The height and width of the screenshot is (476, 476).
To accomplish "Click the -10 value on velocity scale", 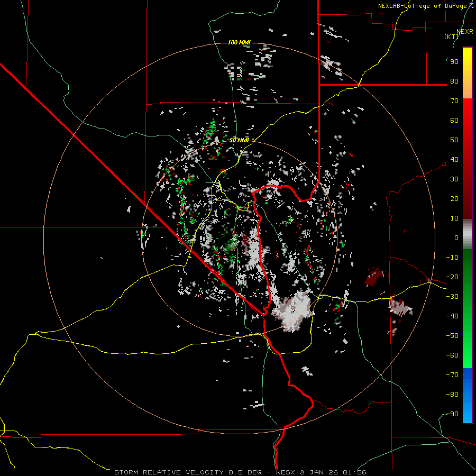I will pyautogui.click(x=452, y=258).
